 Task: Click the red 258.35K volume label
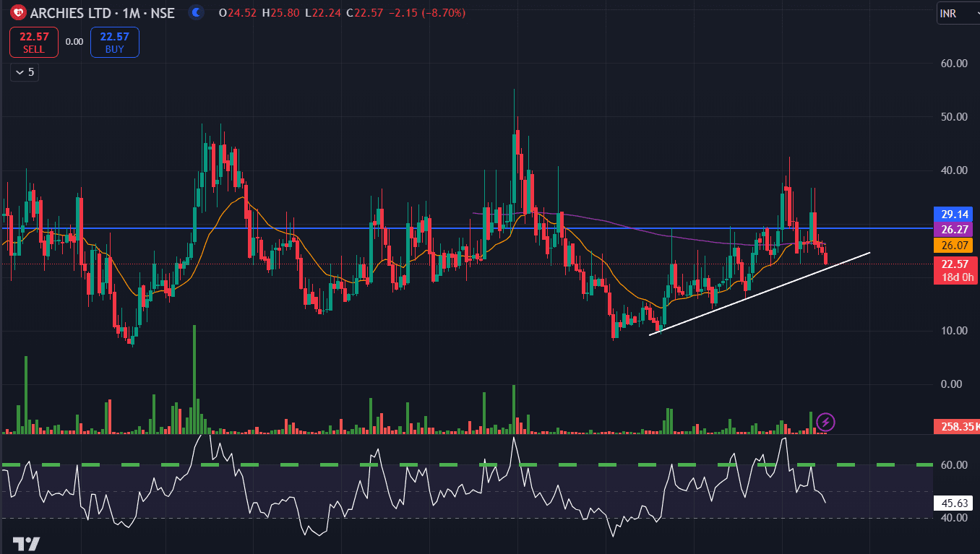click(x=957, y=427)
